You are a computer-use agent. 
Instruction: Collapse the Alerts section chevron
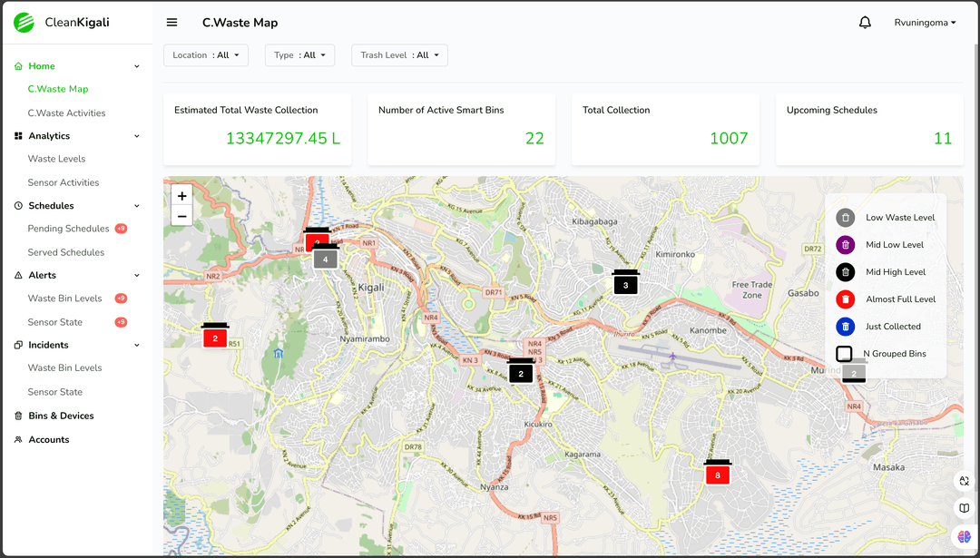tap(137, 276)
